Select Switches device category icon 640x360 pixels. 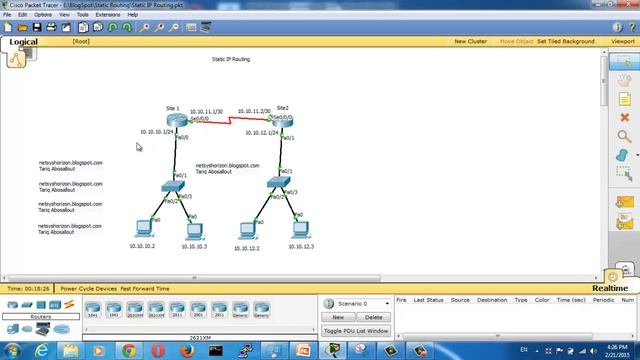click(x=27, y=305)
